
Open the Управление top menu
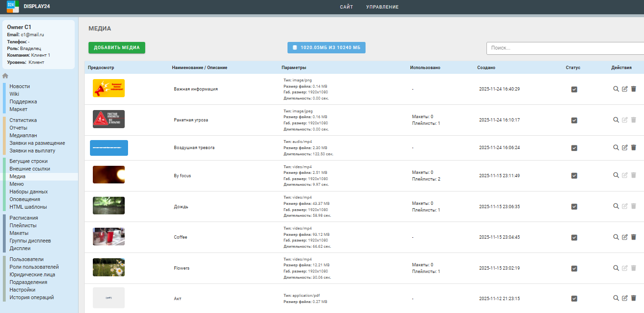[x=382, y=7]
